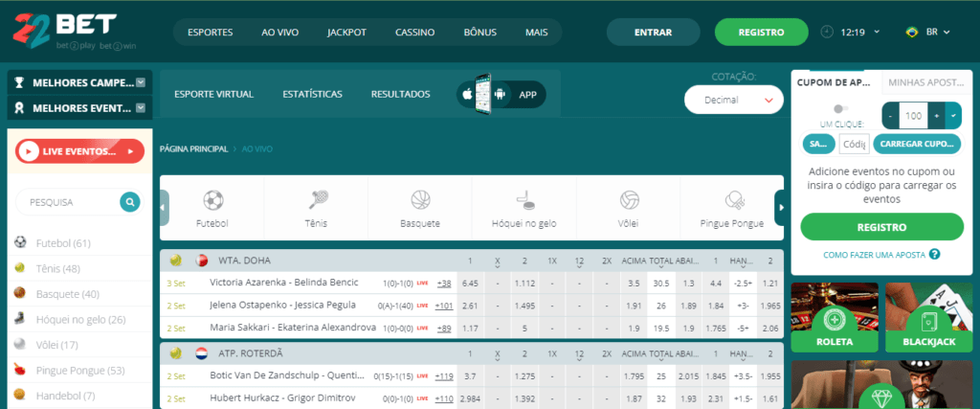The height and width of the screenshot is (409, 980).
Task: Choose the Tênis racket icon
Action: point(317,200)
